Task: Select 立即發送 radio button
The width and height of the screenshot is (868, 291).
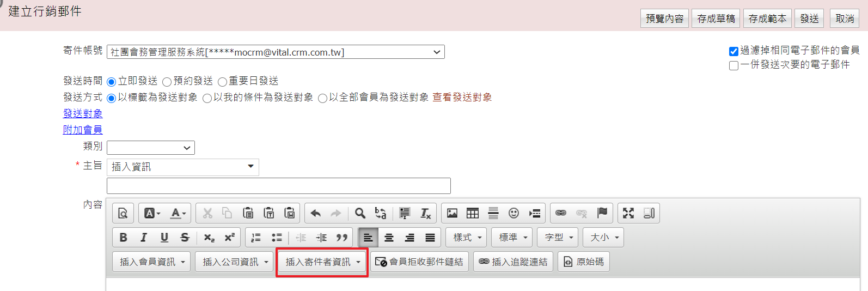Action: tap(112, 82)
